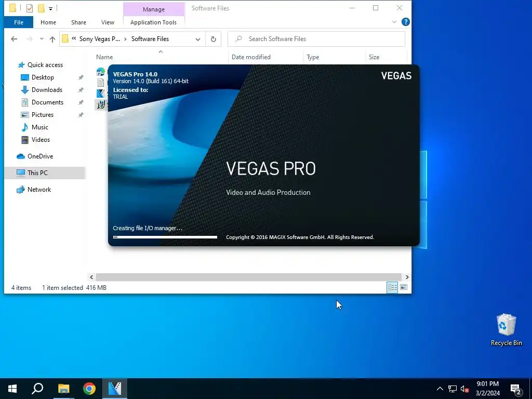532x399 pixels.
Task: Open taskbar Search
Action: coord(37,389)
